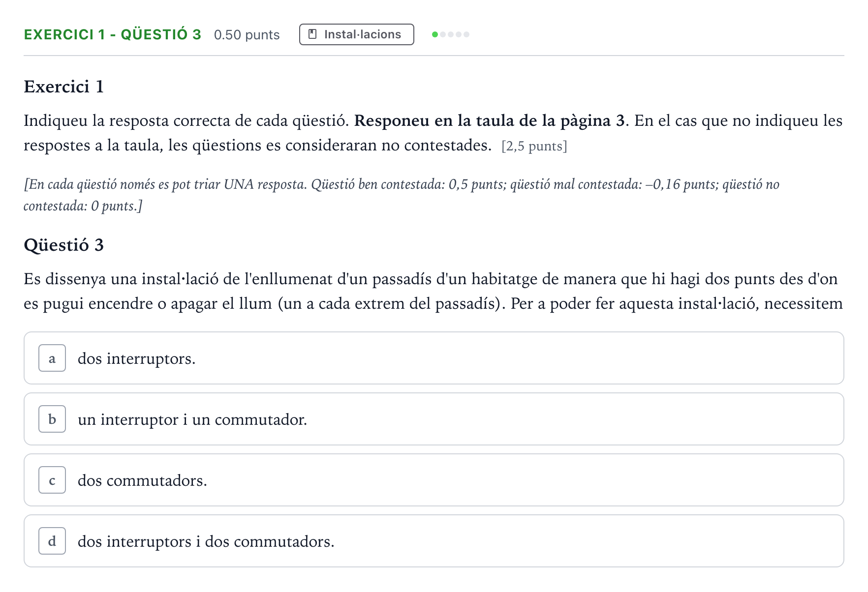Image resolution: width=868 pixels, height=592 pixels.
Task: Click the 'EXERCICI 1 - QÜESTIÓ 3' header
Action: pos(113,34)
